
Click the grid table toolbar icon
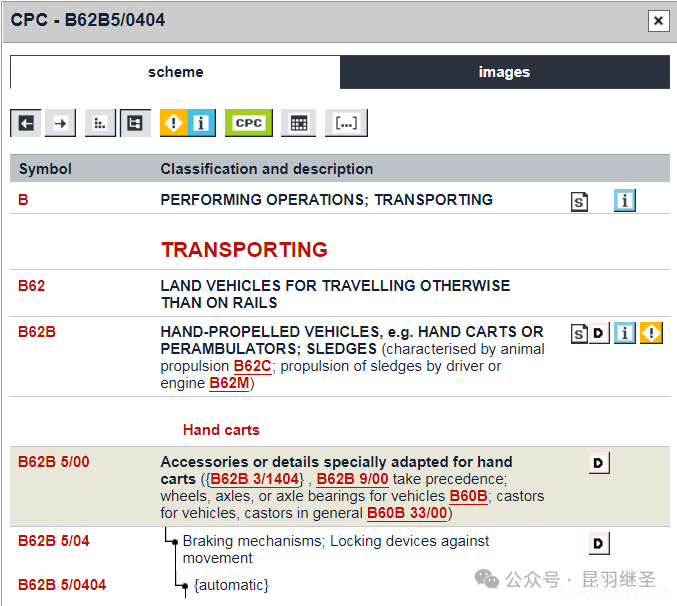(x=298, y=123)
